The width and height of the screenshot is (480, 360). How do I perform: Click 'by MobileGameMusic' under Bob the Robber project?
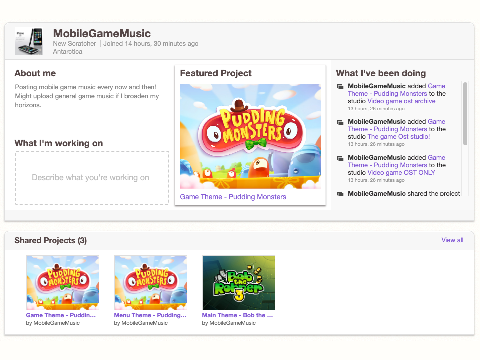point(229,323)
